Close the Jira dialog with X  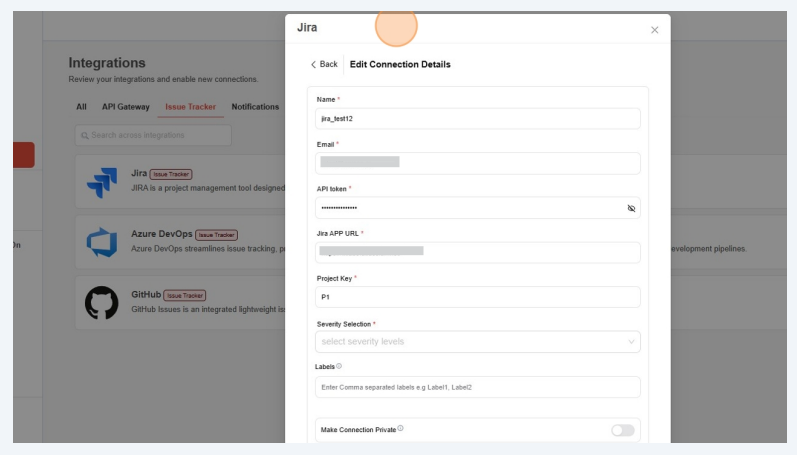click(x=655, y=30)
